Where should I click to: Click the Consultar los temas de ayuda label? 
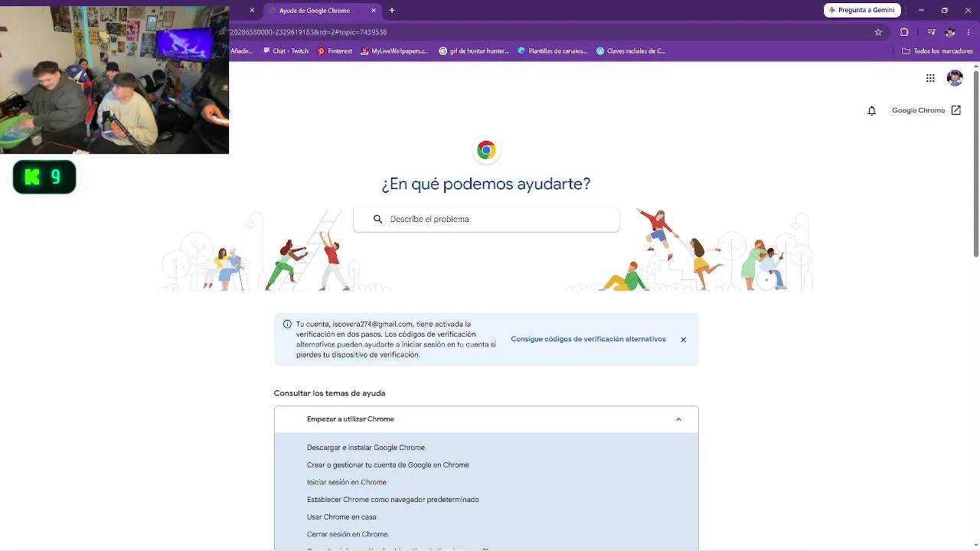click(x=329, y=393)
